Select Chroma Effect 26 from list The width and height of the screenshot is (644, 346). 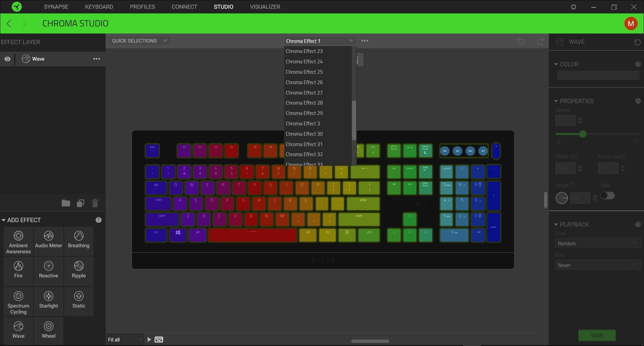tap(318, 82)
